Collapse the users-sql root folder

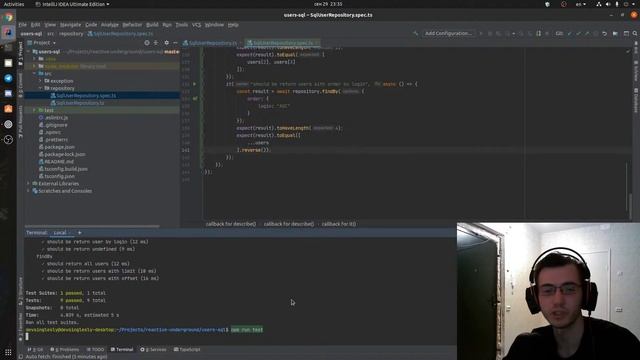pos(29,51)
